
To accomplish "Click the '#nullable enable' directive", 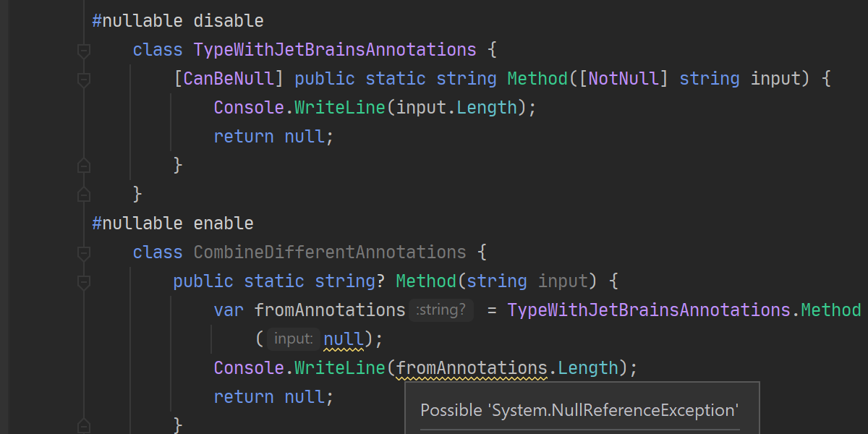I will coord(173,224).
